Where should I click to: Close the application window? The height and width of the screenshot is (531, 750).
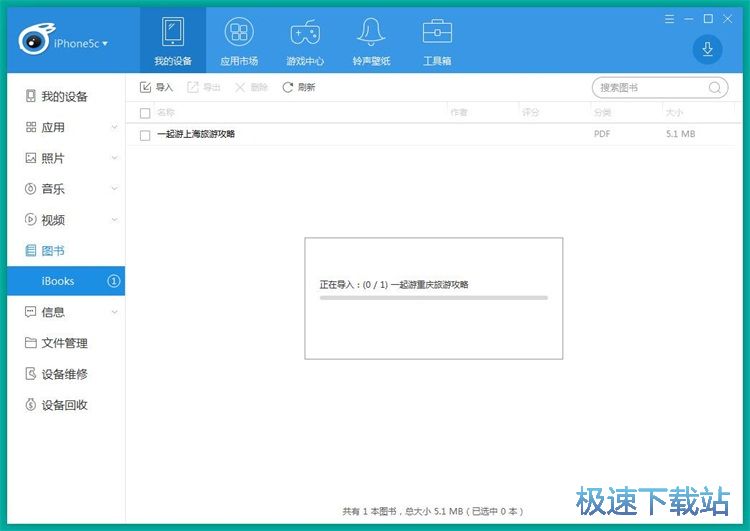[x=728, y=19]
